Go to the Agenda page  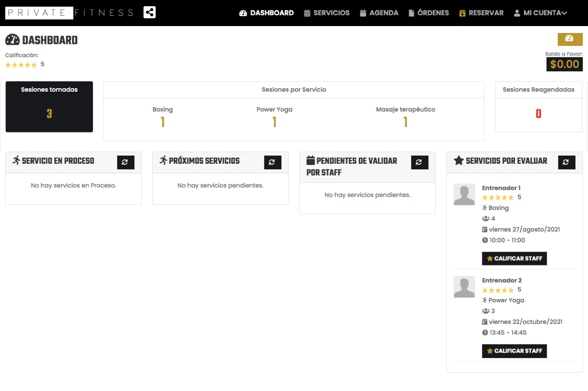pos(379,13)
